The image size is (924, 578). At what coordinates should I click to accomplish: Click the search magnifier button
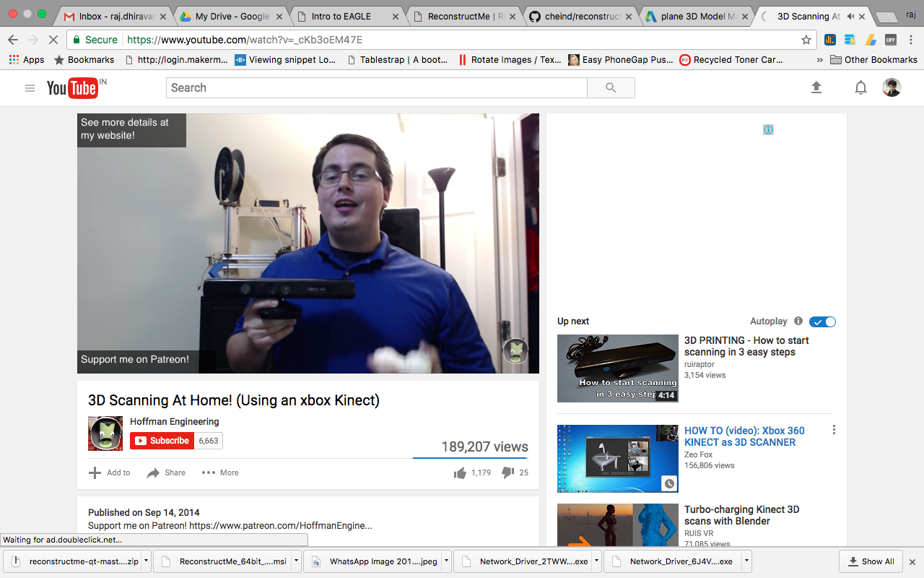click(x=611, y=88)
